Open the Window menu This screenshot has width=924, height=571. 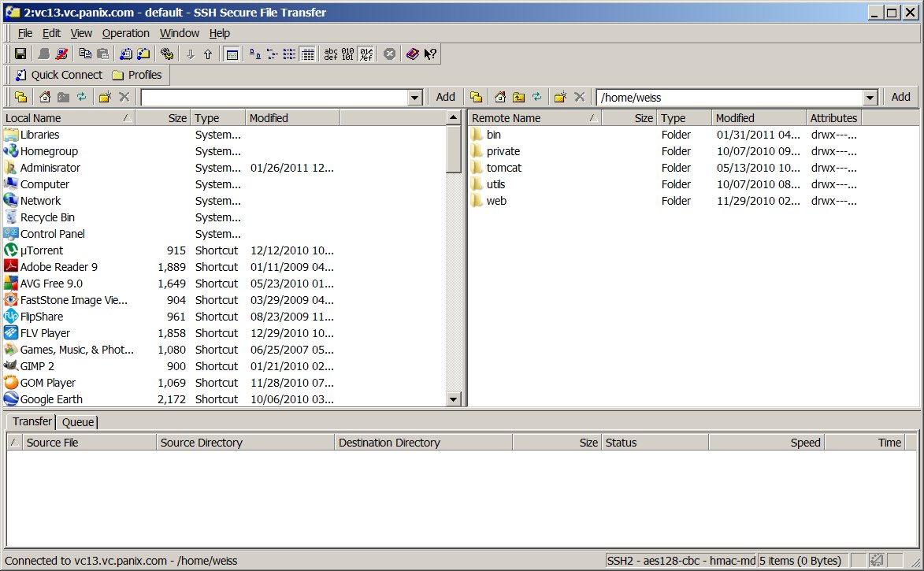pos(179,33)
